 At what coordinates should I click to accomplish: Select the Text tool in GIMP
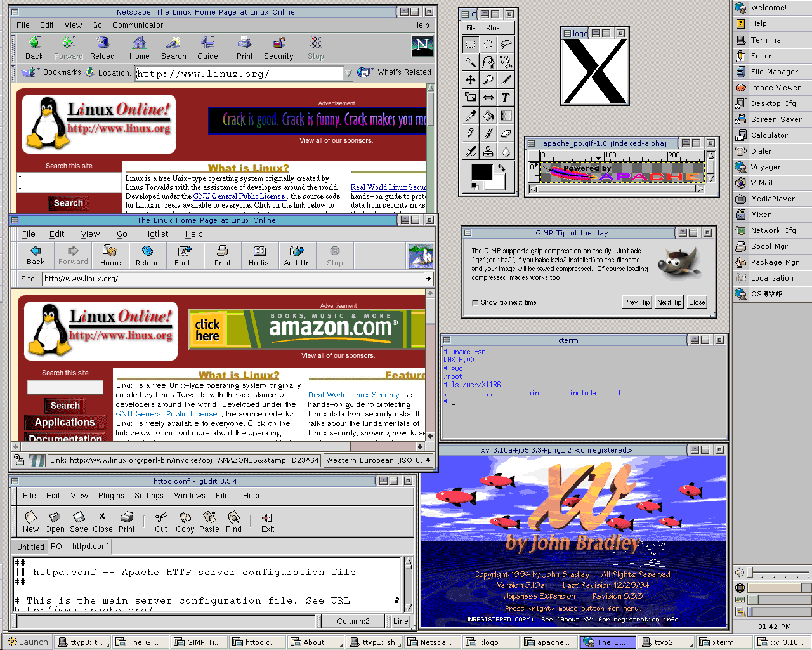pyautogui.click(x=506, y=97)
